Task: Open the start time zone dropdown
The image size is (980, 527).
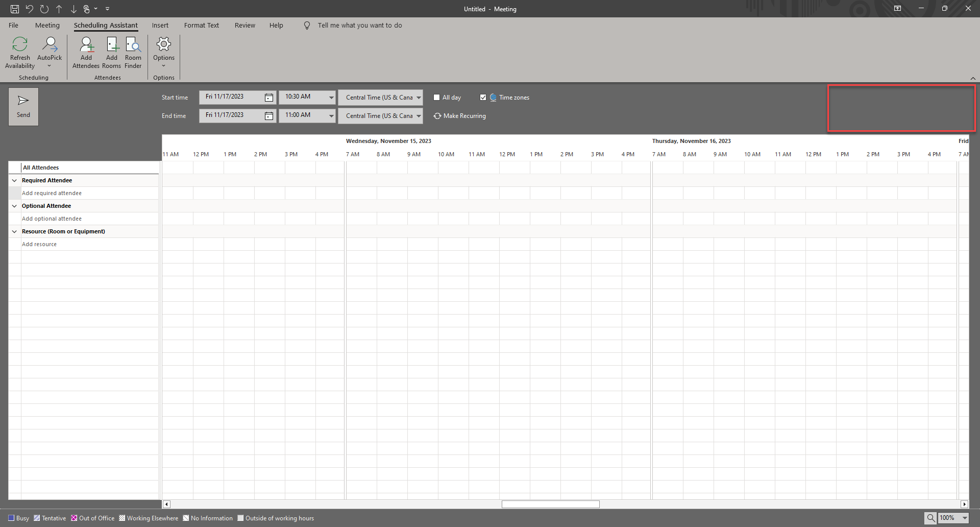Action: 419,98
